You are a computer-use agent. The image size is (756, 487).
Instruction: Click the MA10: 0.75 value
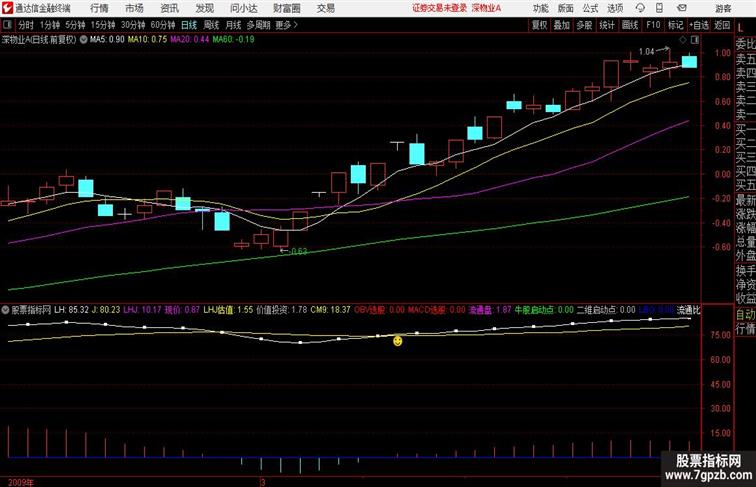tap(148, 40)
